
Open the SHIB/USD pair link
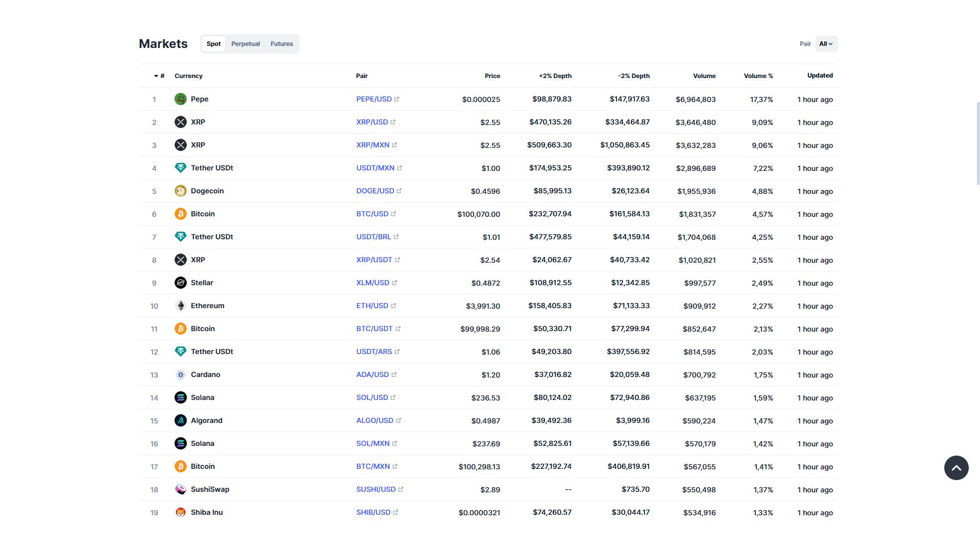(373, 512)
